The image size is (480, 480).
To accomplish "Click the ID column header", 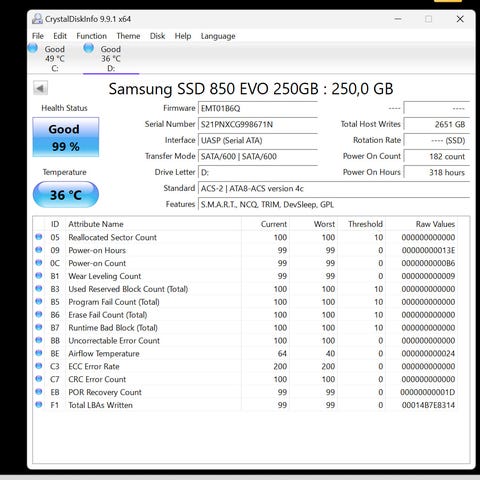I will pos(55,224).
